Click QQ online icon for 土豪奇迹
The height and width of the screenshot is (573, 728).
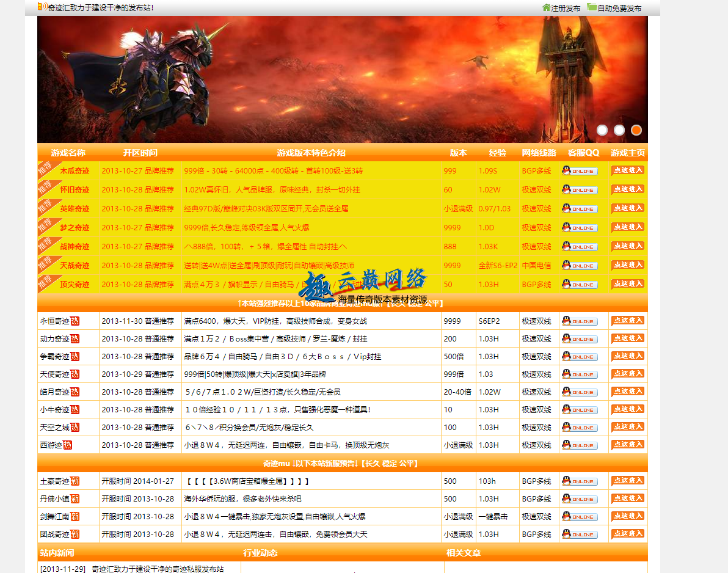click(580, 481)
